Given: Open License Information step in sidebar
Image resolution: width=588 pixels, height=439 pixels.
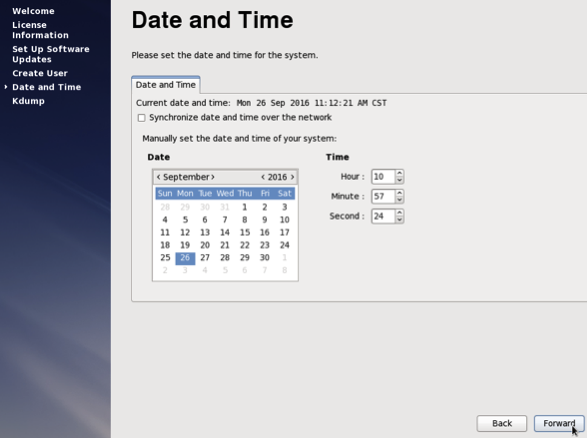Looking at the screenshot, I should coord(40,30).
